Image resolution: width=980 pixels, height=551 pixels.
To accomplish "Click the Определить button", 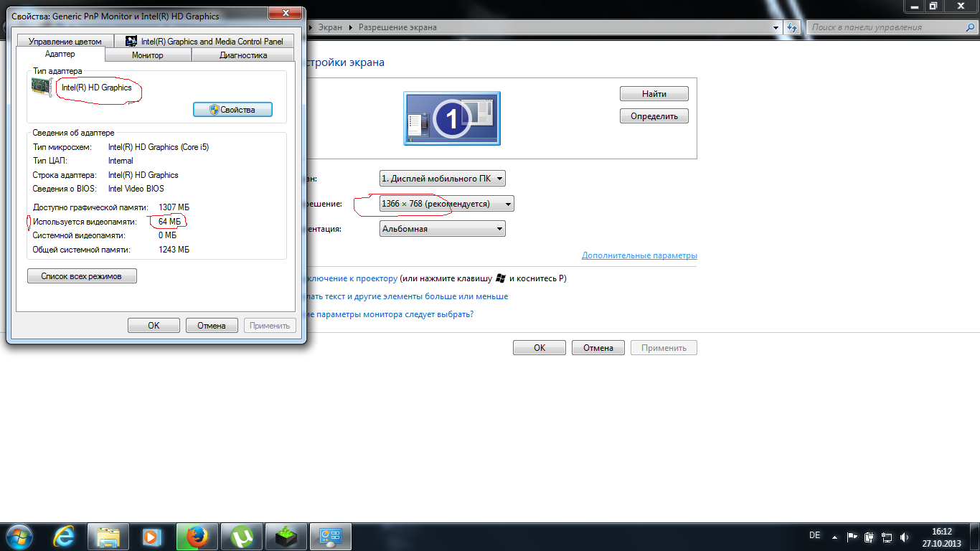I will pos(654,116).
